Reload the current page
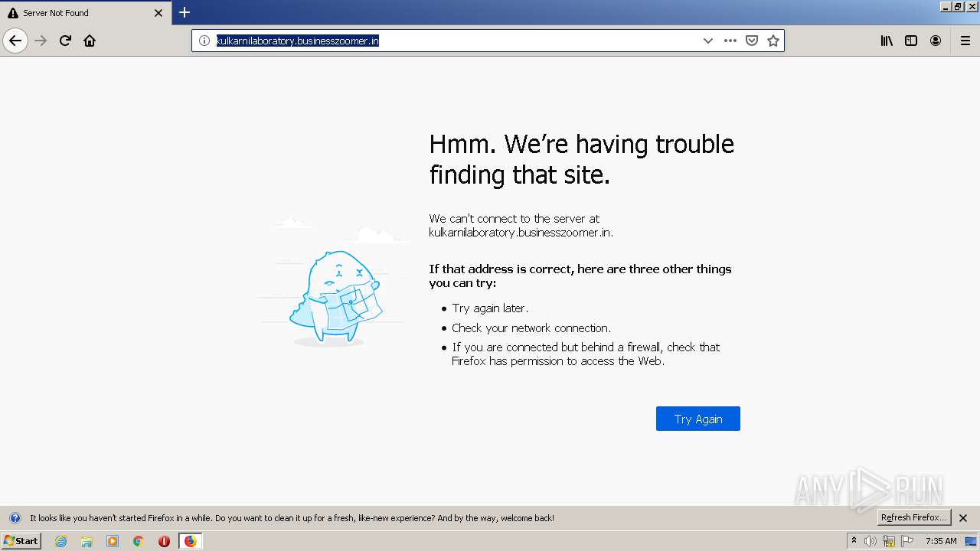 tap(65, 41)
